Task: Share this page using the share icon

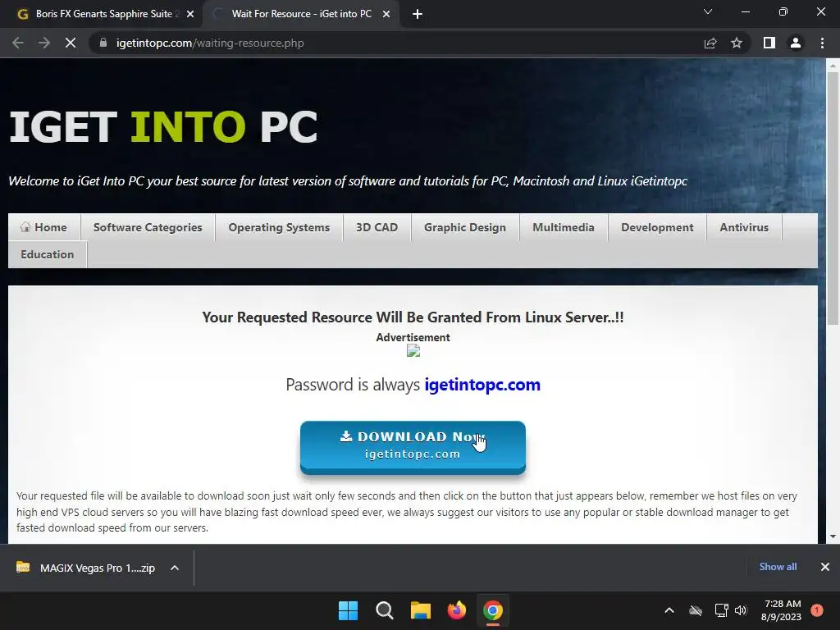Action: [x=710, y=43]
